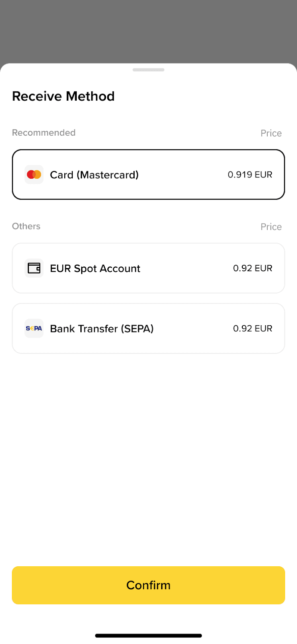Click the 0.919 EUR price

coord(250,175)
